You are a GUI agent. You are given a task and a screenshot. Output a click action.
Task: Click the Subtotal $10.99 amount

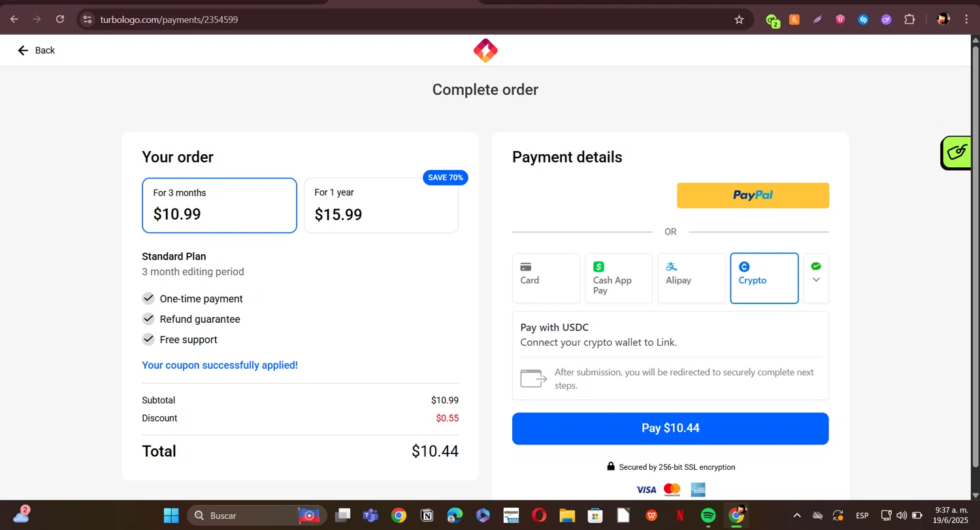[x=445, y=401]
